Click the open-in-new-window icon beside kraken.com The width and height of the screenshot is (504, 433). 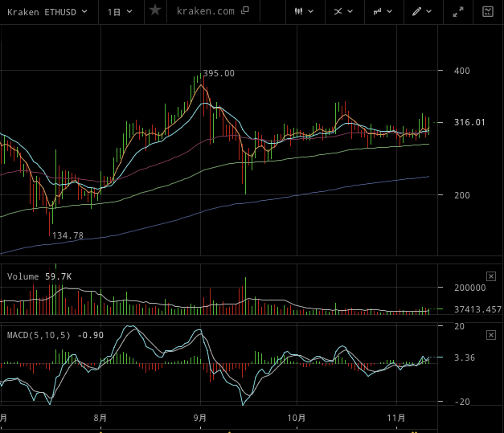[x=245, y=10]
